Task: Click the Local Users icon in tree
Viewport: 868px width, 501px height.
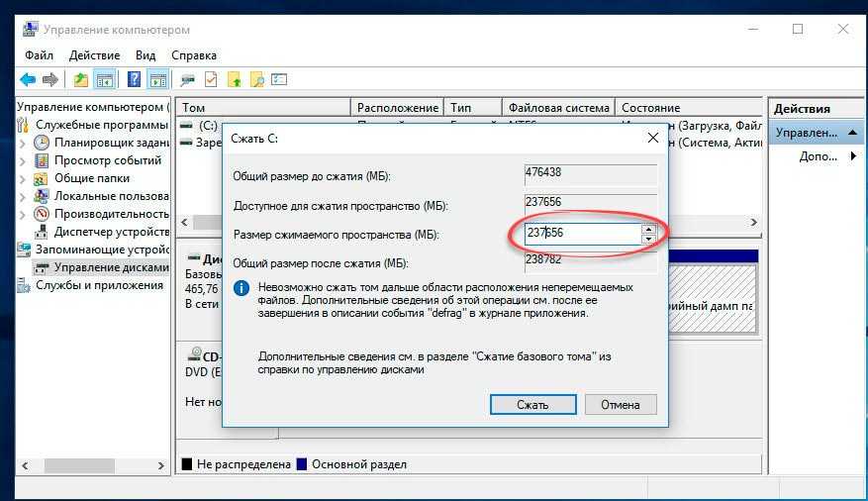Action: pyautogui.click(x=41, y=196)
